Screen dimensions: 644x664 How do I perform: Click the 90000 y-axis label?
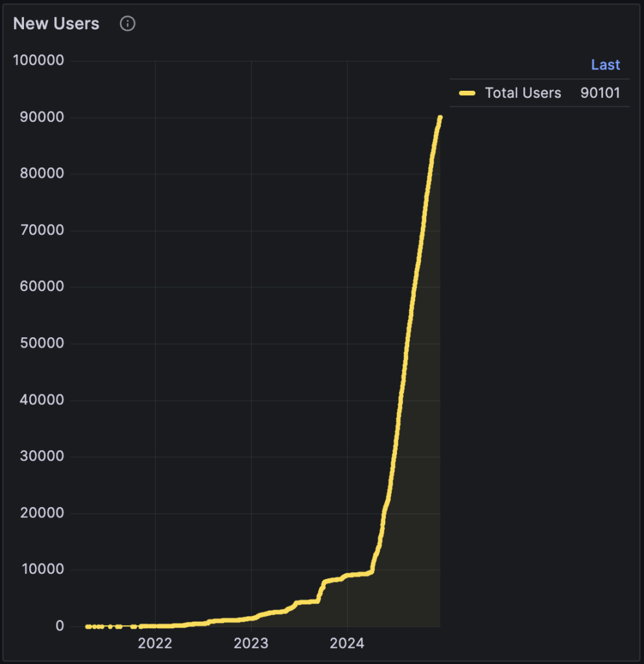[41, 117]
